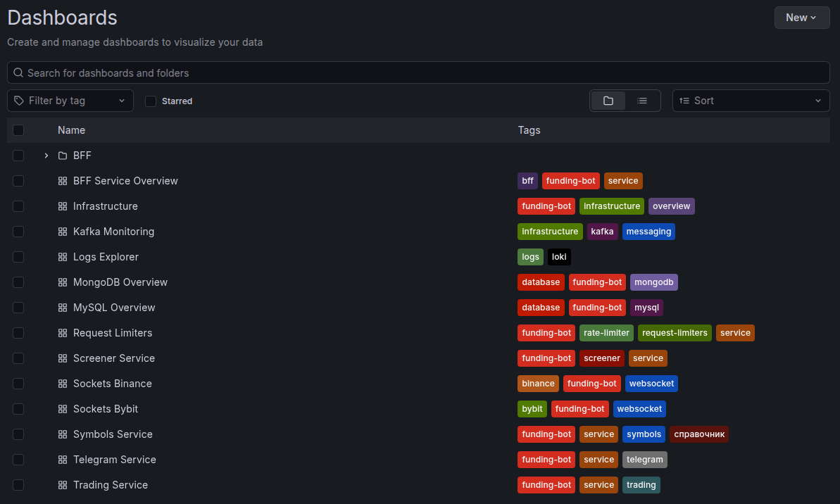The image size is (840, 504).
Task: Enable the Starred filter checkbox
Action: (151, 101)
